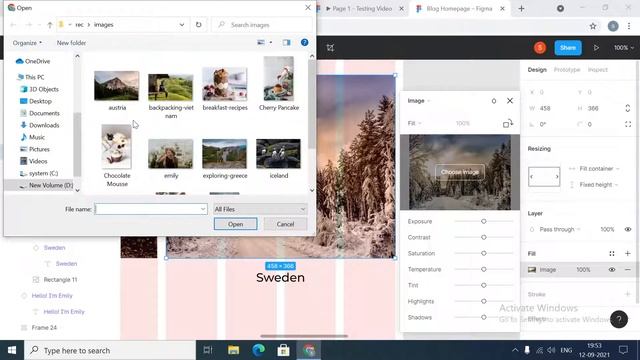The image size is (640, 360).
Task: Click the Temperature slider handle
Action: point(484,269)
